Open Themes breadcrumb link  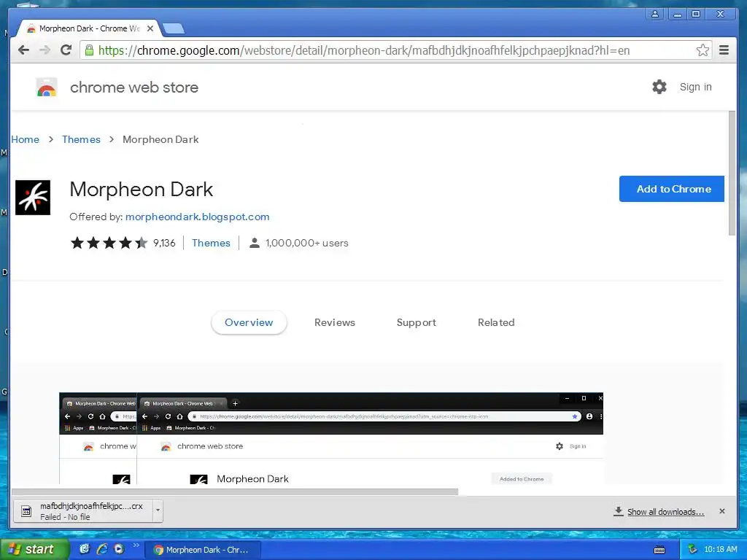click(81, 139)
